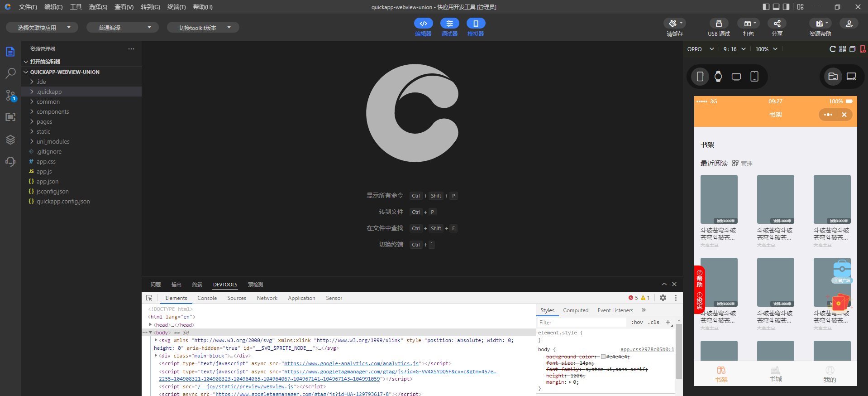Open DevTools settings gear
The width and height of the screenshot is (868, 396).
[x=663, y=298]
